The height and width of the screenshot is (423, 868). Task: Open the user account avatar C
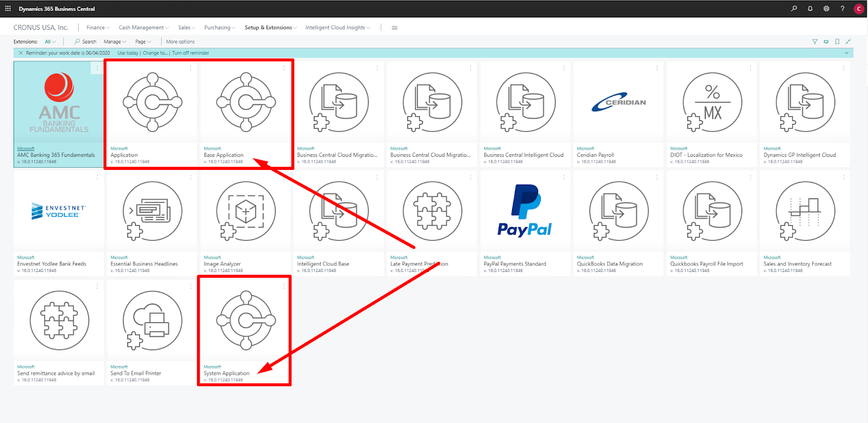coord(859,9)
